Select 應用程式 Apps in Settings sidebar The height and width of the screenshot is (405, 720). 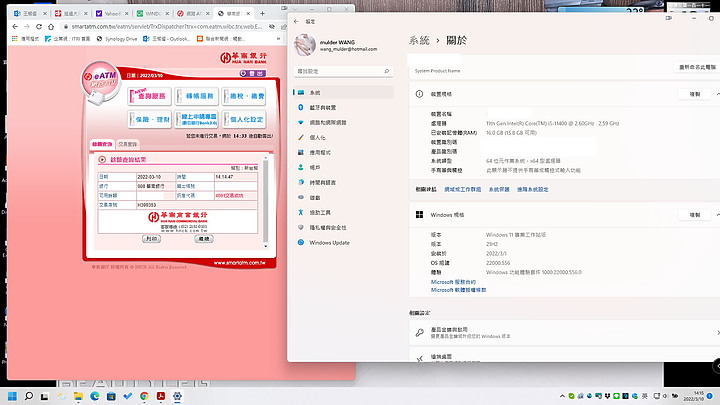(x=343, y=152)
